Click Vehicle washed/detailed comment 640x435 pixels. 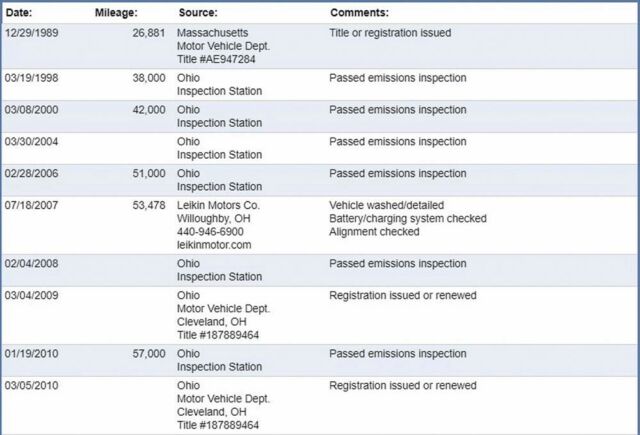coord(387,205)
